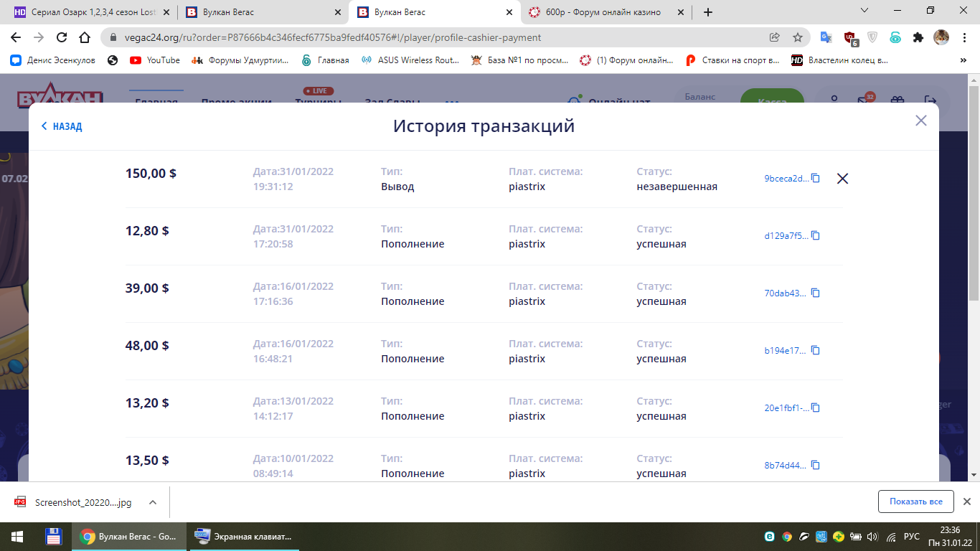980x551 pixels.
Task: Select the 39,00 $ amount
Action: [147, 288]
